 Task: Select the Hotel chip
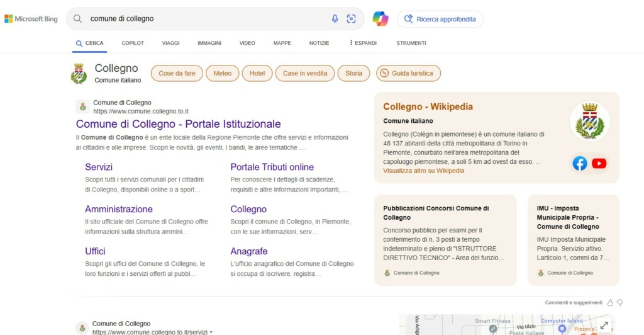[x=257, y=73]
